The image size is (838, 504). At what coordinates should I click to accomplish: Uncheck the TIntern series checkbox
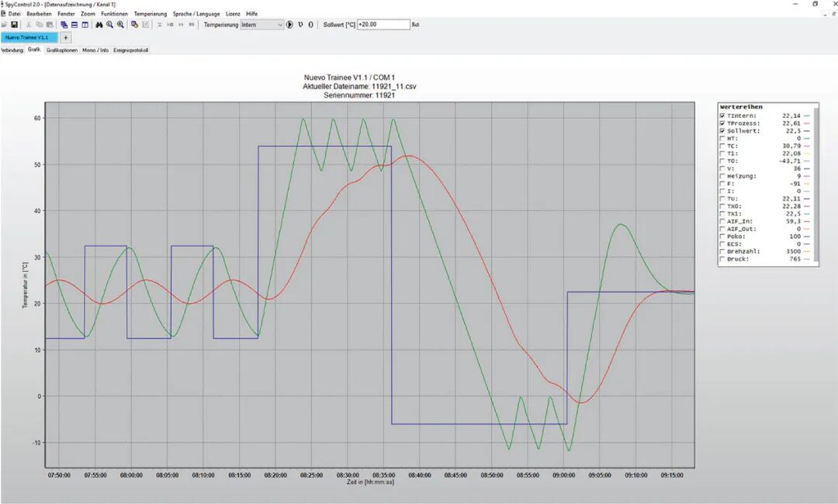[722, 116]
